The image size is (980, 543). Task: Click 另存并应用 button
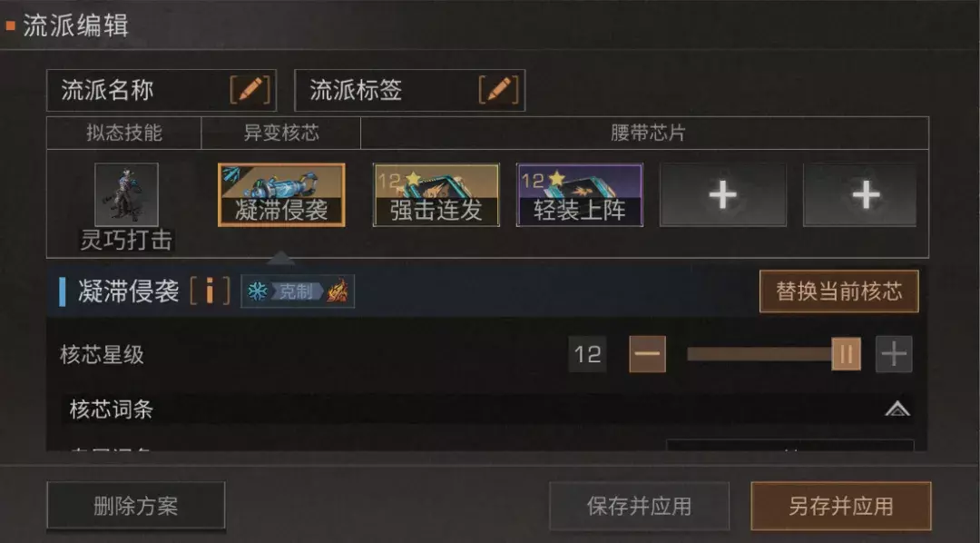pyautogui.click(x=840, y=506)
